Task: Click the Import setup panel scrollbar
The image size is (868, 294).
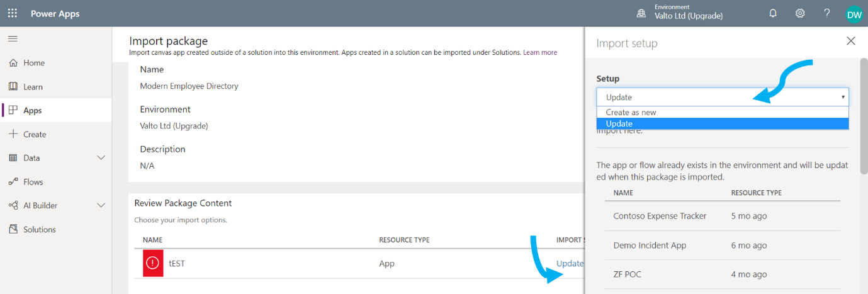Action: click(x=864, y=116)
